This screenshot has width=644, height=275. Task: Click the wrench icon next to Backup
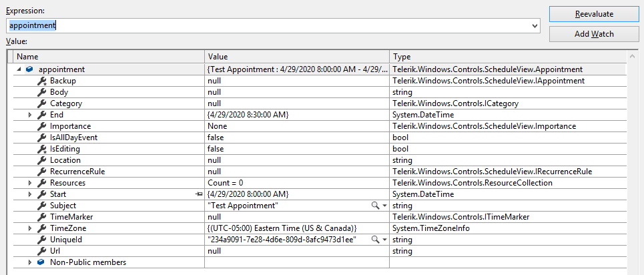(41, 81)
